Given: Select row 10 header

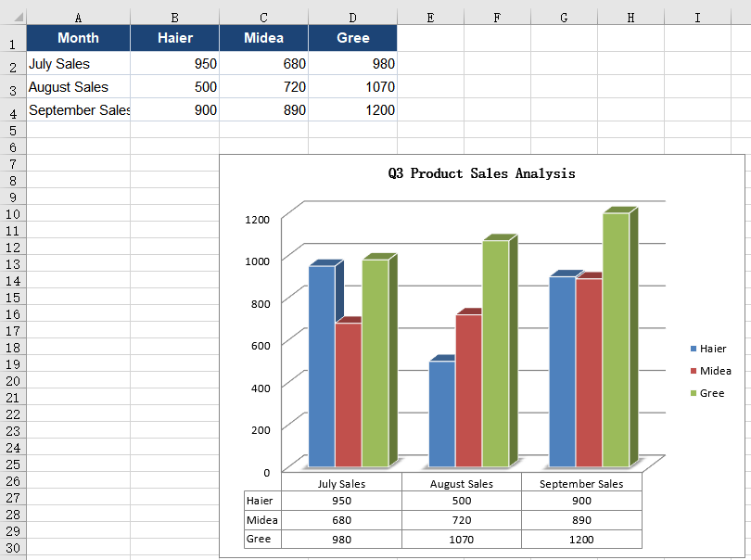Looking at the screenshot, I should [x=13, y=213].
